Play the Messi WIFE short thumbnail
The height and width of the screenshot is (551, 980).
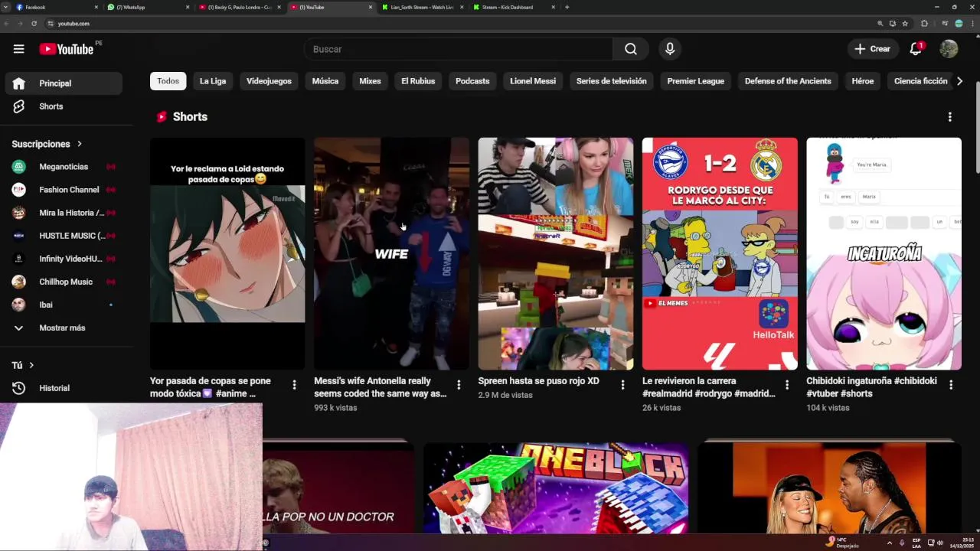(391, 253)
